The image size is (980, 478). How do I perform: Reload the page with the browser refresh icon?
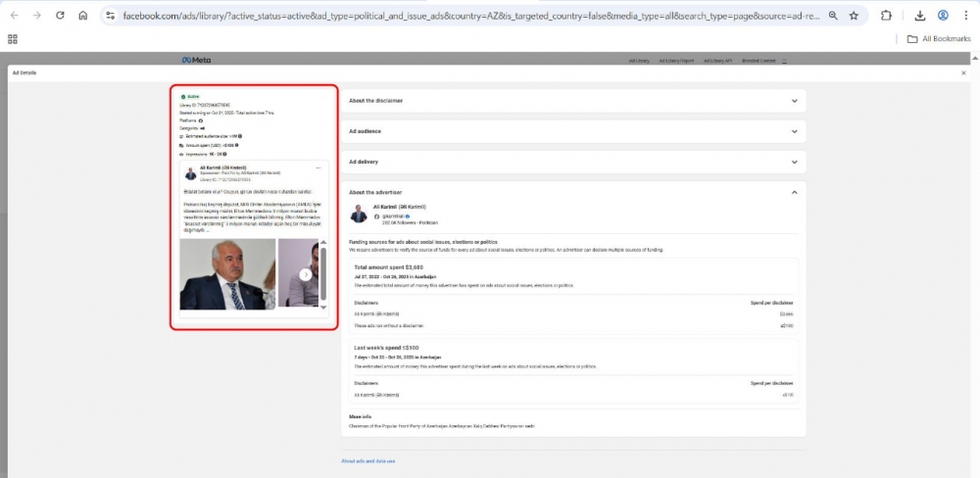pos(60,16)
